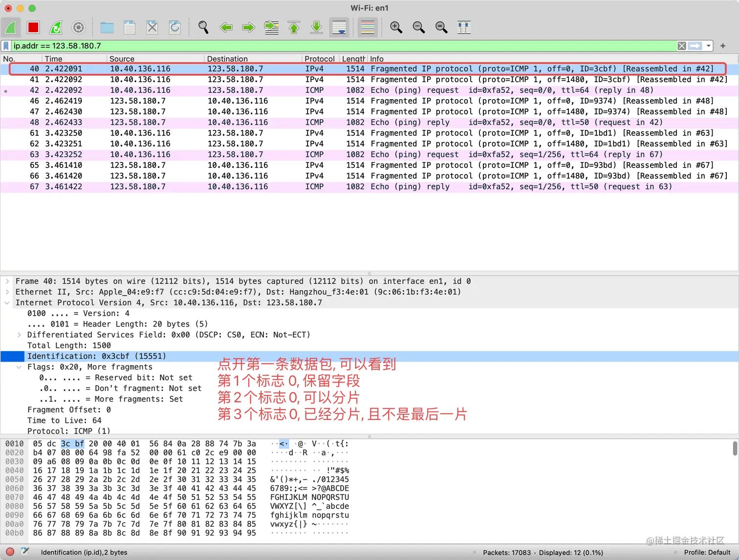
Task: Open capture options gear icon
Action: pos(78,27)
